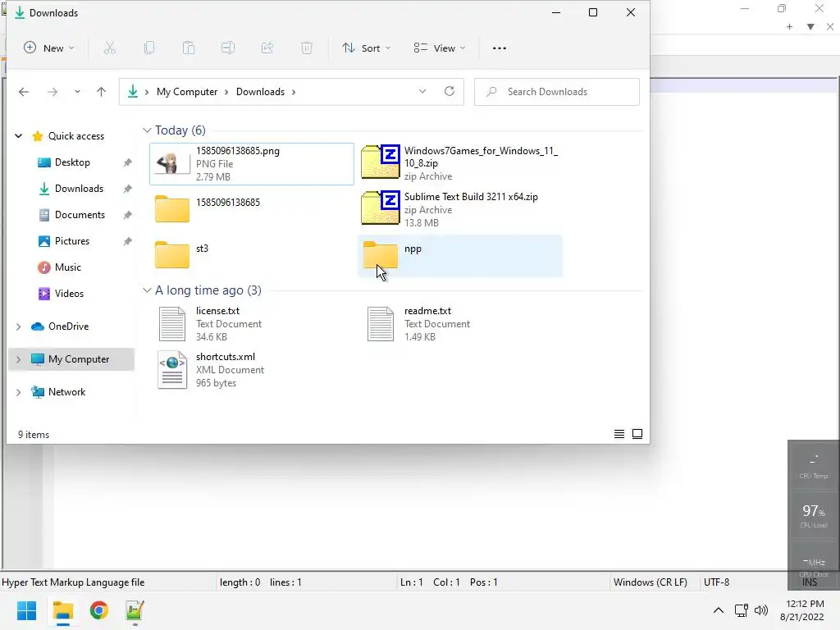Click File Explorer taskbar icon
The height and width of the screenshot is (630, 840).
click(x=62, y=610)
